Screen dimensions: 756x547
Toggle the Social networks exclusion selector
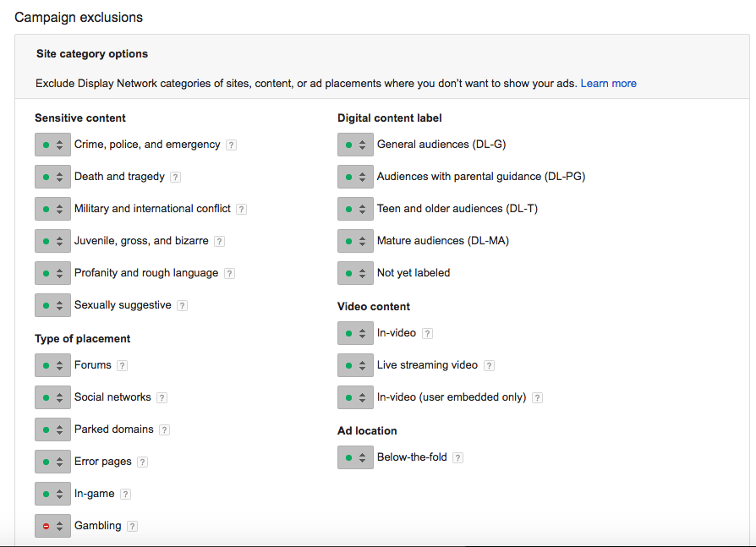(52, 397)
